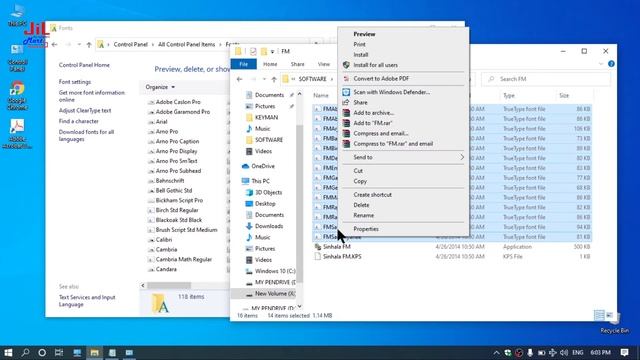The height and width of the screenshot is (360, 640).
Task: Select OneDrive in navigation pane
Action: click(262, 166)
